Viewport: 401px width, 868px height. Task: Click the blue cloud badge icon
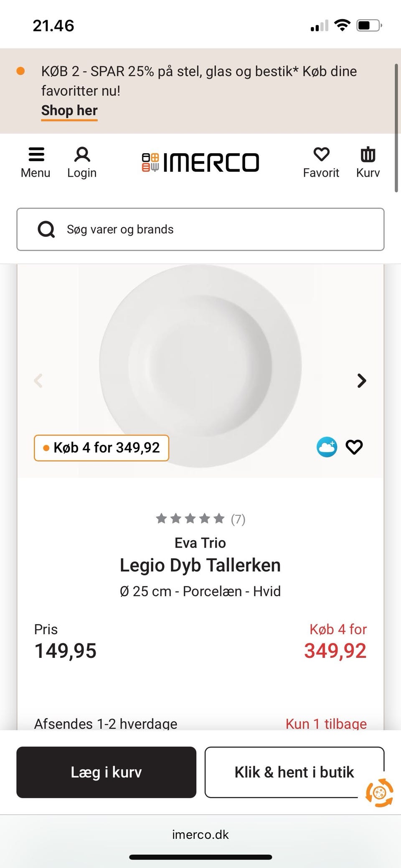click(x=327, y=447)
